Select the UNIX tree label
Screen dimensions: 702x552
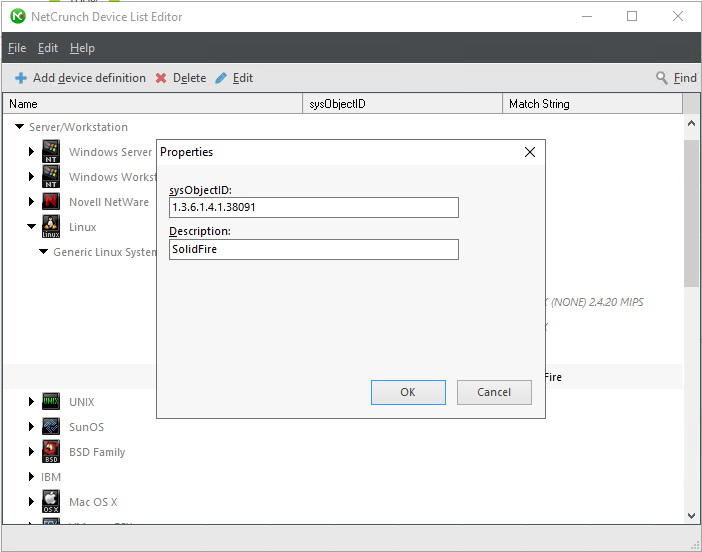tap(81, 402)
